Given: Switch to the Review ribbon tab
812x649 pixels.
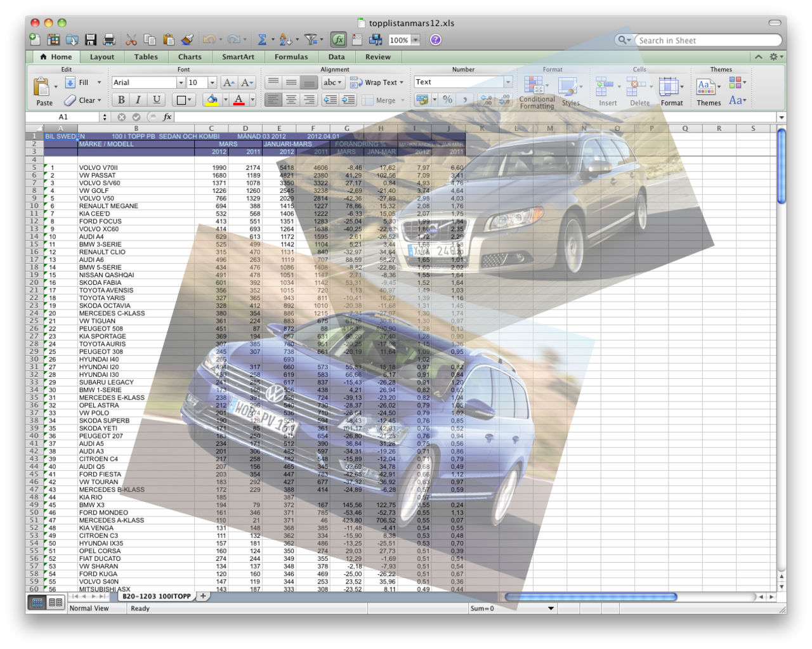Looking at the screenshot, I should 378,56.
